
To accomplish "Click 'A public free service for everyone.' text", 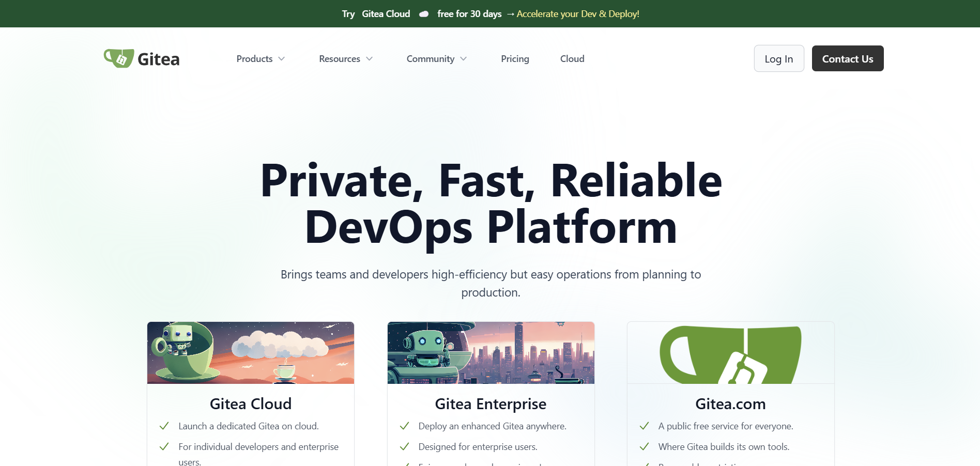I will coord(726,426).
